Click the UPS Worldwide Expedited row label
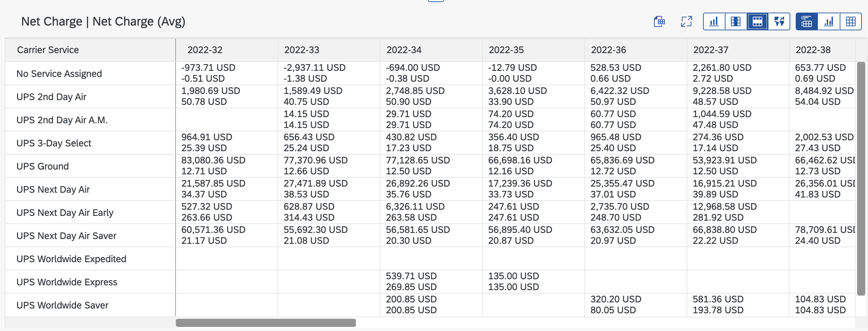The image size is (868, 331). point(71,259)
